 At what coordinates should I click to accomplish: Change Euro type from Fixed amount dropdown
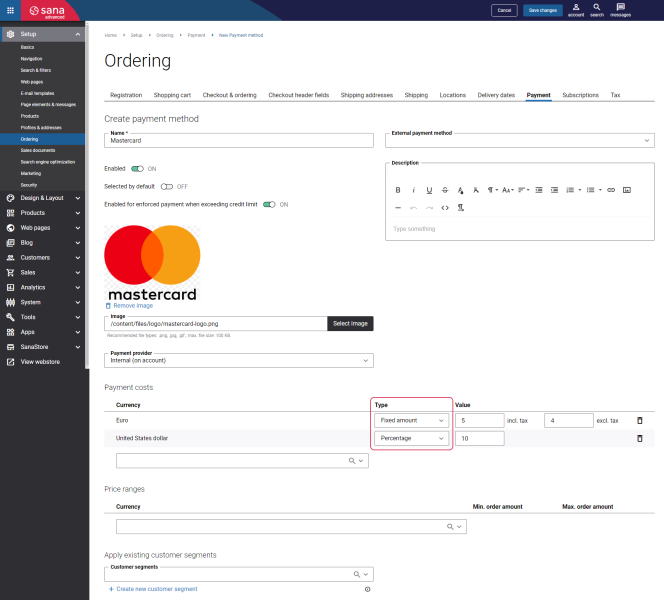[412, 421]
